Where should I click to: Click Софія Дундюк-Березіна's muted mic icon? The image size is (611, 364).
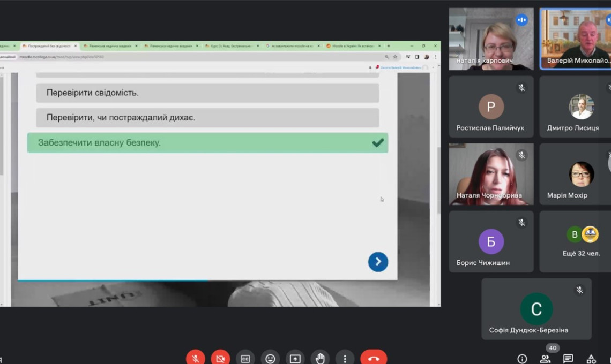click(x=580, y=290)
